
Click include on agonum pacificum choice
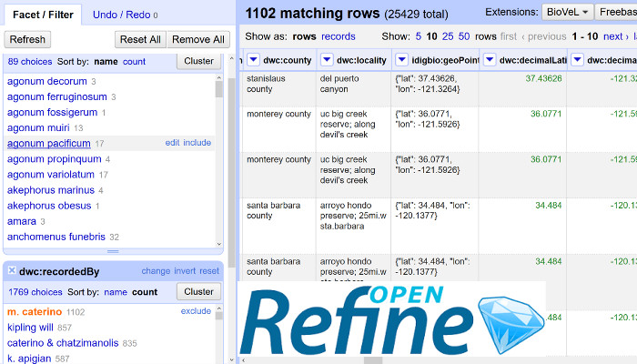tap(197, 143)
